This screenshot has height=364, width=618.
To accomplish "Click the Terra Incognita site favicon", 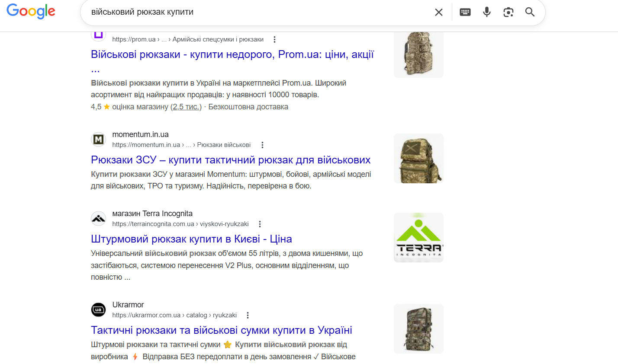I will 99,218.
